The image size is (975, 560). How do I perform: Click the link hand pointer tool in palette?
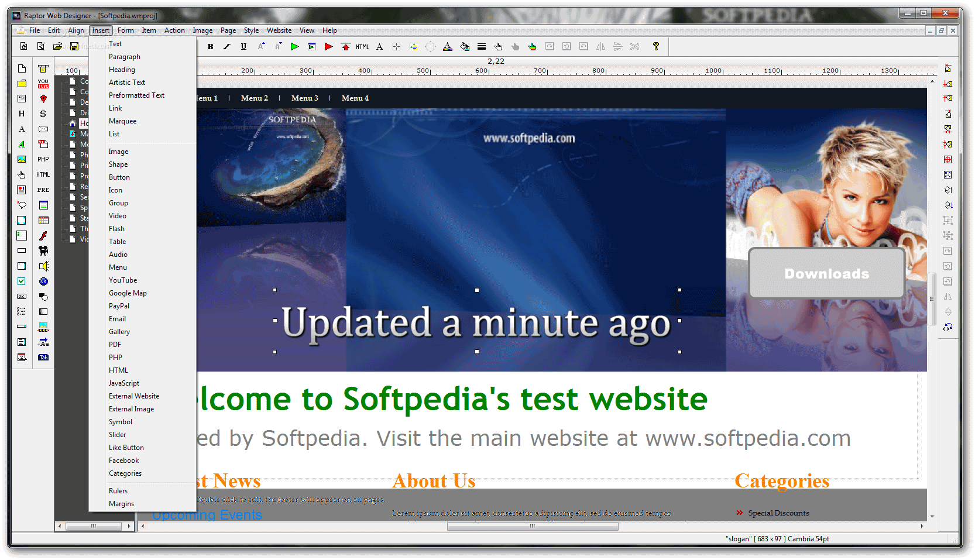[x=22, y=175]
